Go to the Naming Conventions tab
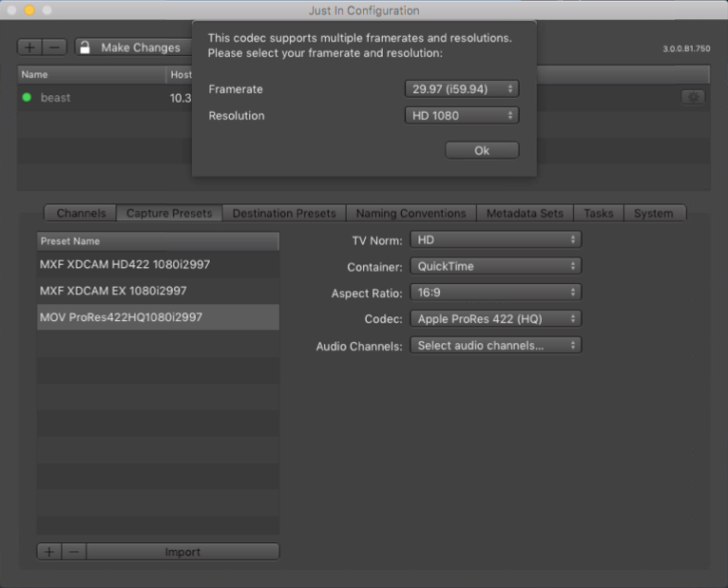The image size is (728, 588). click(x=411, y=213)
